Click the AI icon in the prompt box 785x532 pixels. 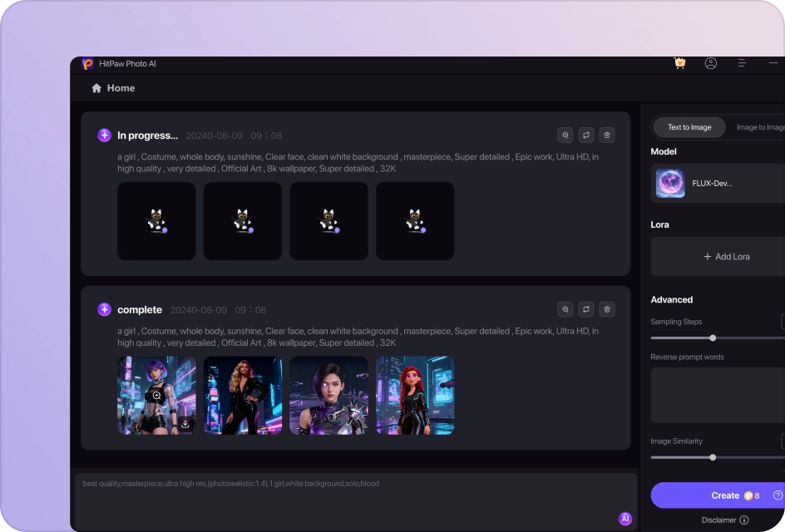click(625, 518)
